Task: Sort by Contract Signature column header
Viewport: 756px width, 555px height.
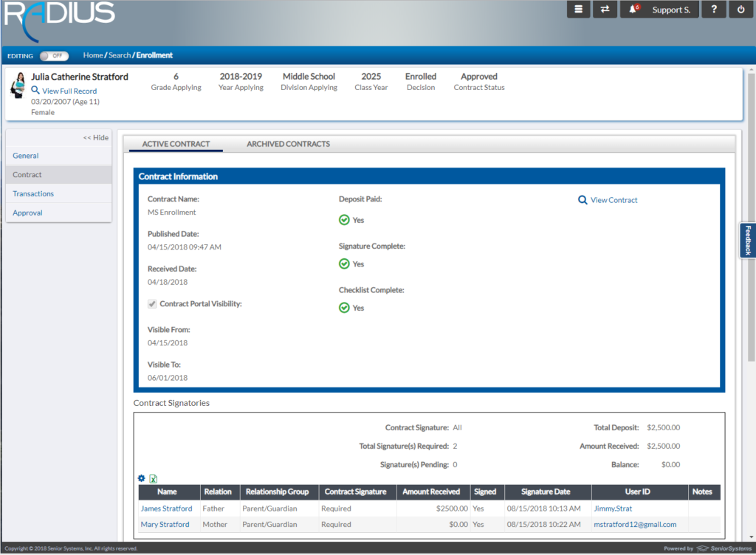Action: (358, 492)
